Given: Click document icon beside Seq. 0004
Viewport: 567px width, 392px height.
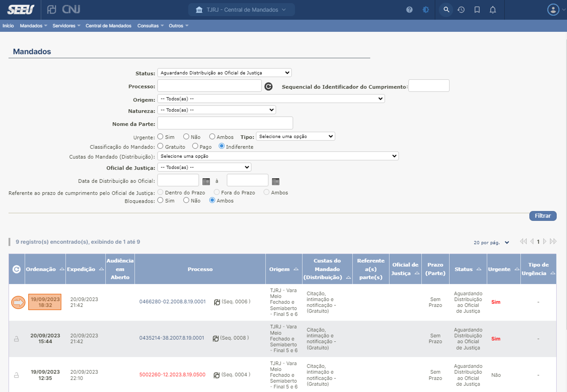Looking at the screenshot, I should click(x=217, y=375).
